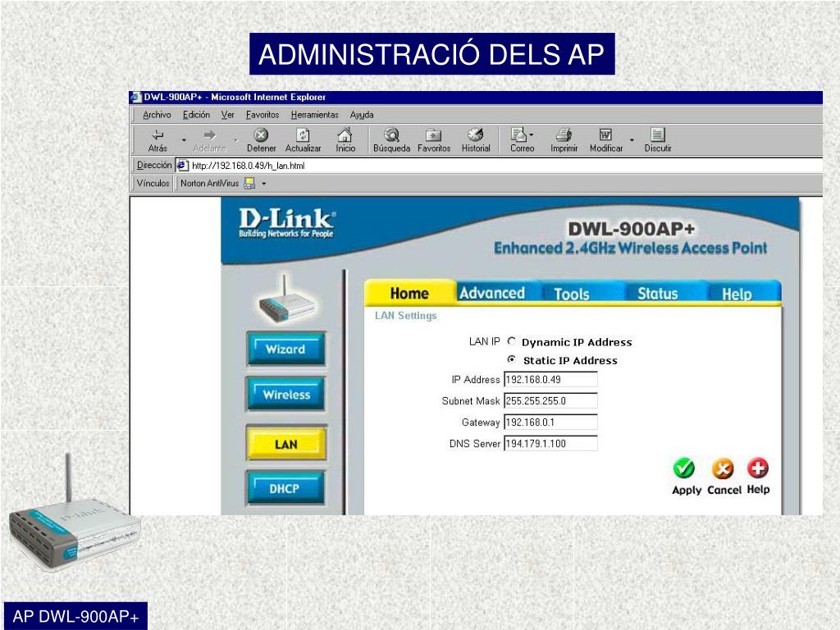Open the Wireless sidebar button
840x630 pixels.
(285, 395)
